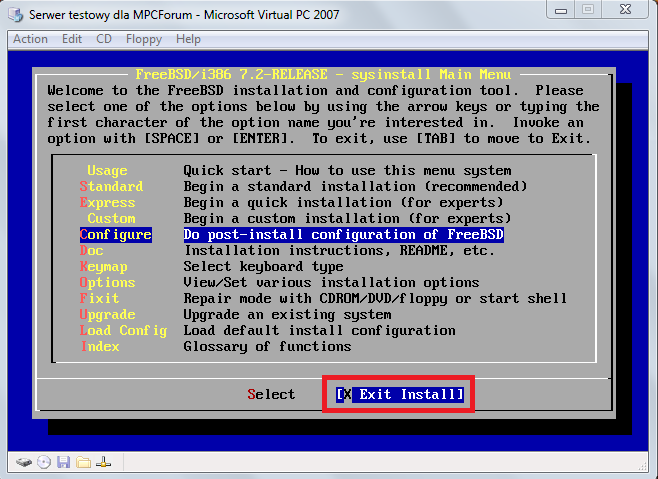
Task: Click 'Quick start - How to use' description
Action: click(x=347, y=170)
